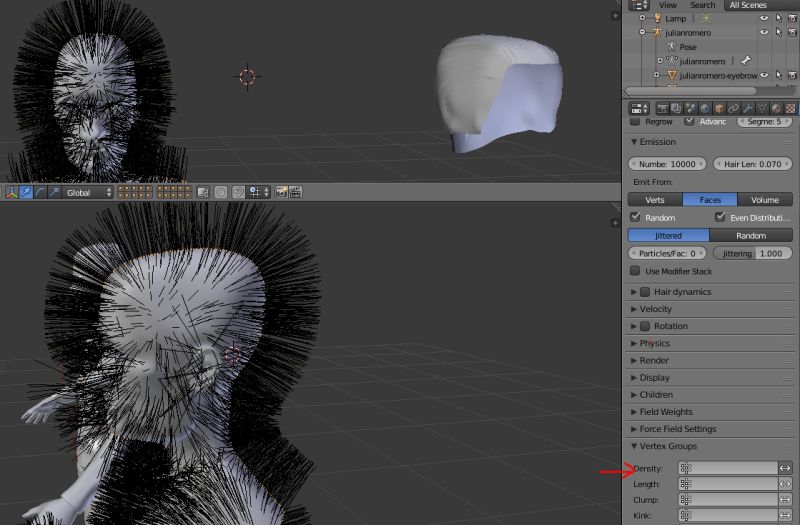Toggle visibility eye for Lamp
This screenshot has height=525, width=800.
pos(764,18)
